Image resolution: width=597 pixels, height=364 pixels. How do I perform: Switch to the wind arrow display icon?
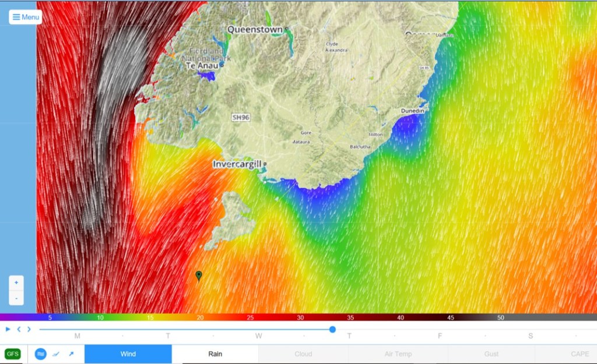tap(71, 354)
